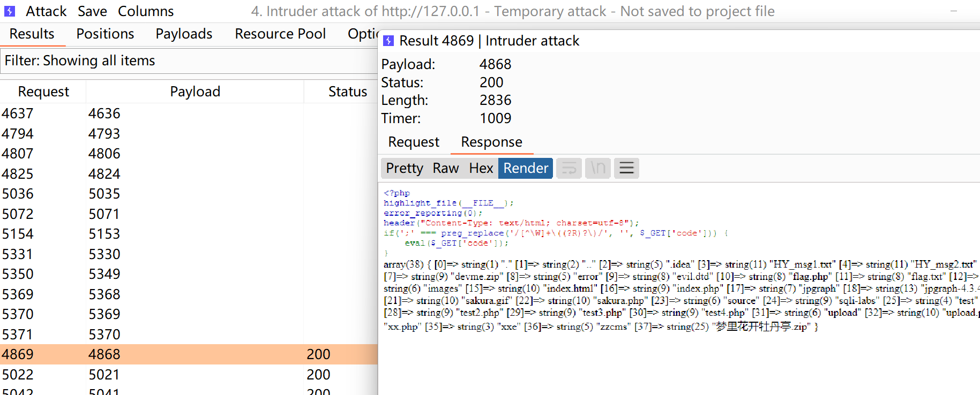Screen dimensions: 980x395
Task: Switch to the Payloads tab
Action: [184, 34]
